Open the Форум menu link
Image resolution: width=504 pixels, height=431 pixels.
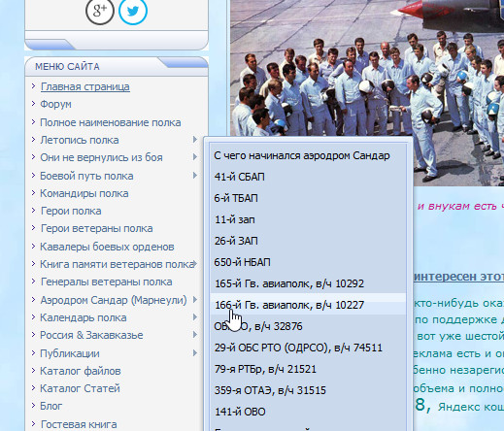(55, 104)
